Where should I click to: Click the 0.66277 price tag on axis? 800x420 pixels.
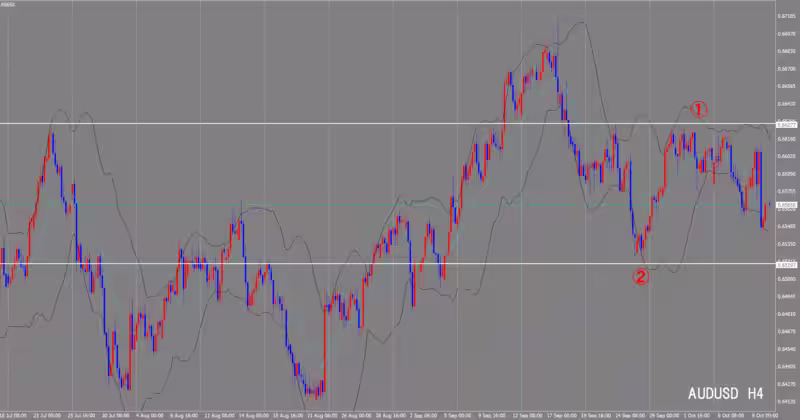pos(786,124)
